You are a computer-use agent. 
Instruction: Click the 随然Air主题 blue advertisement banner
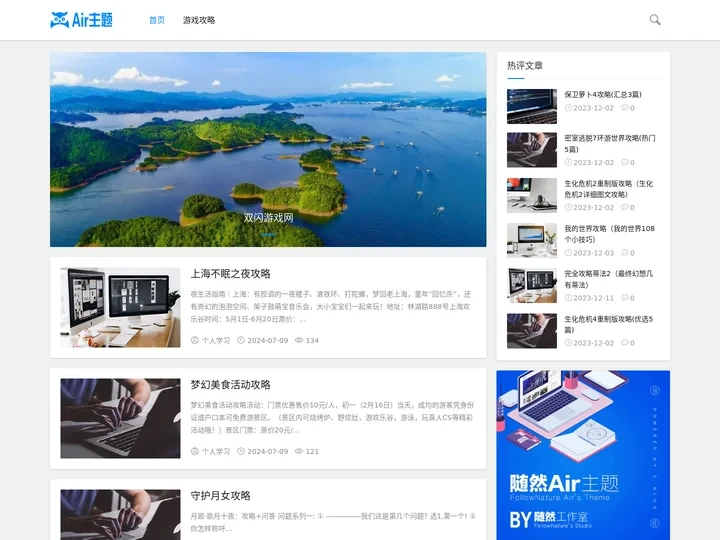[x=583, y=455]
